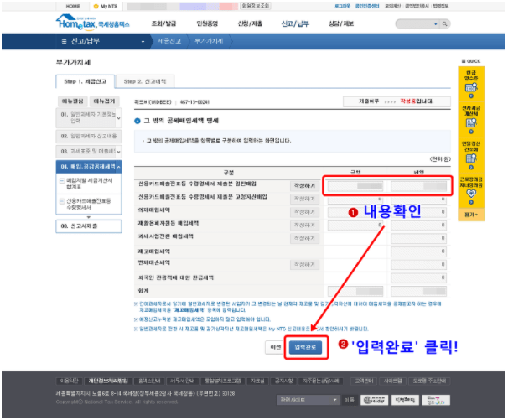Viewport: 508px width, 420px height.
Task: Click the 로그아웃 link
Action: 343,6
